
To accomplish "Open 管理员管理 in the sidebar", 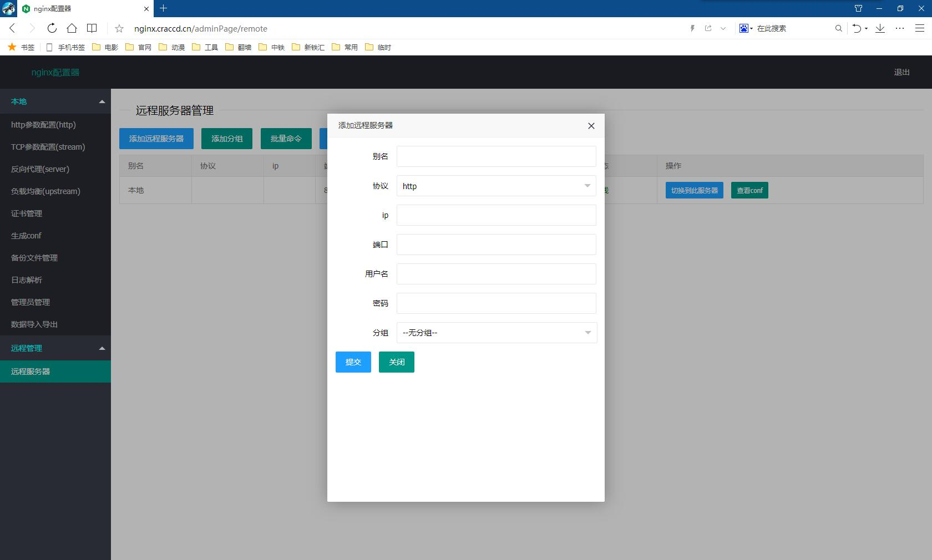I will pos(31,302).
